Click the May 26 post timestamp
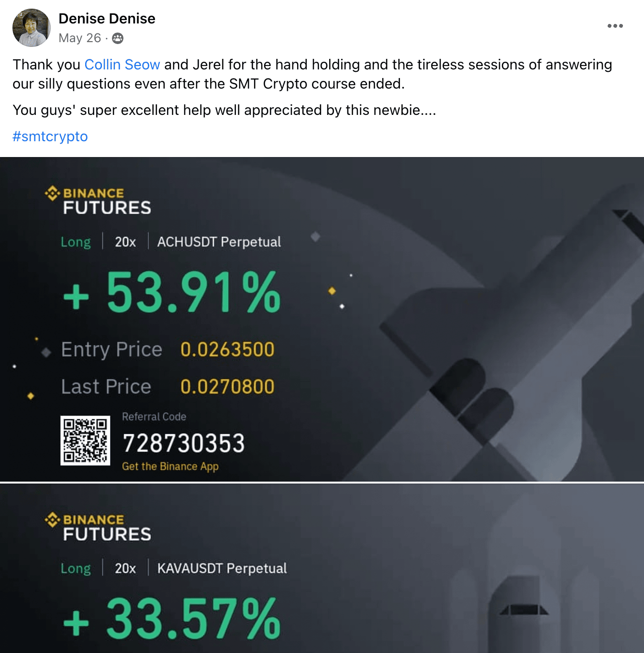 click(x=79, y=38)
